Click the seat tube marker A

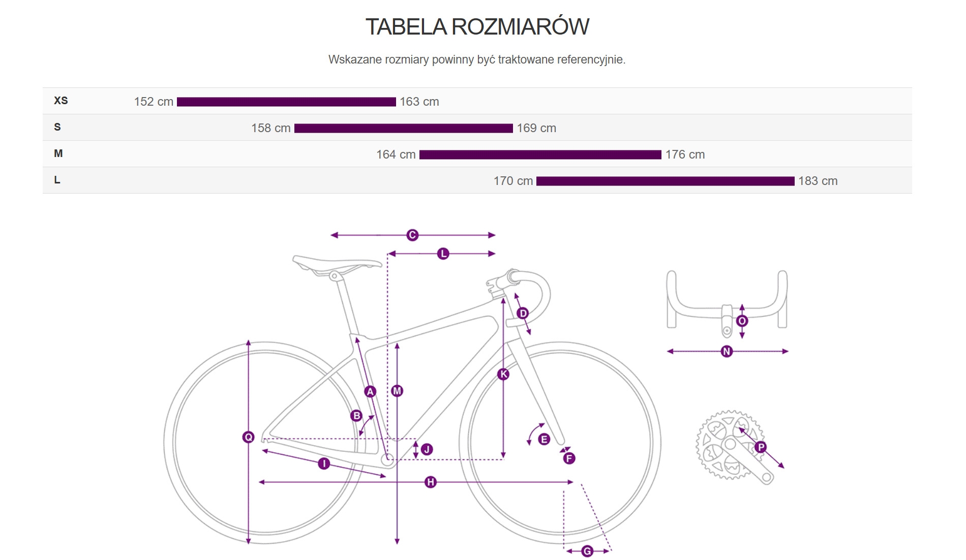click(370, 391)
